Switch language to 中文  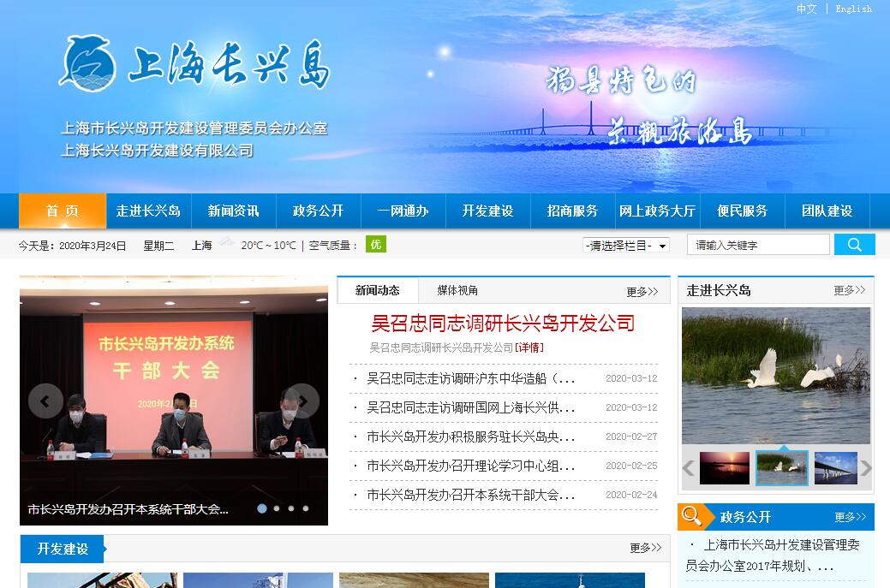point(806,9)
